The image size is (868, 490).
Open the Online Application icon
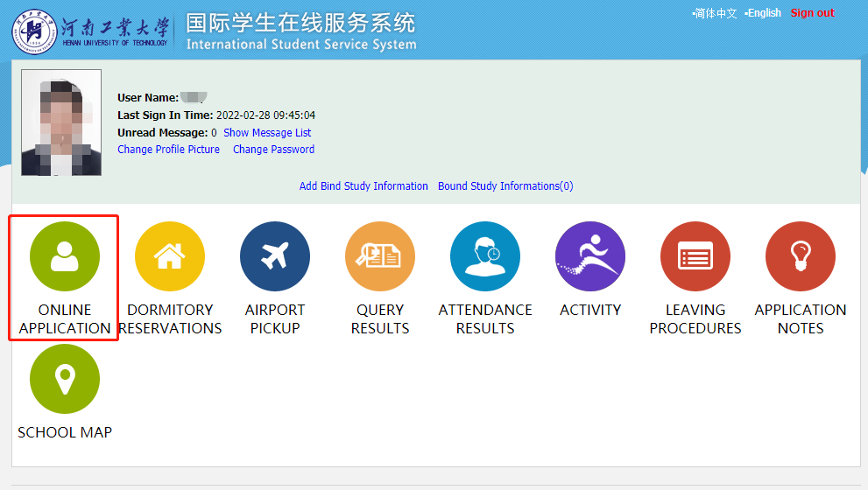65,256
